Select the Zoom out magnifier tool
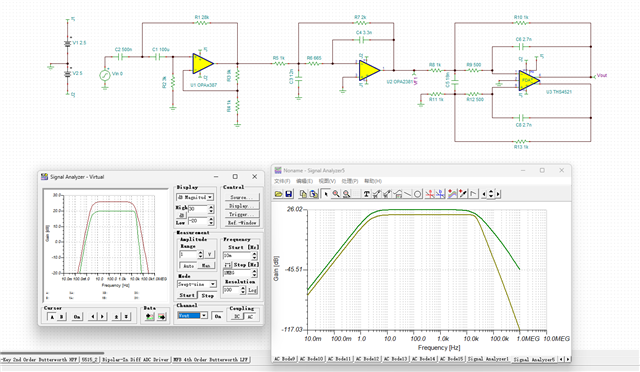 click(x=347, y=194)
